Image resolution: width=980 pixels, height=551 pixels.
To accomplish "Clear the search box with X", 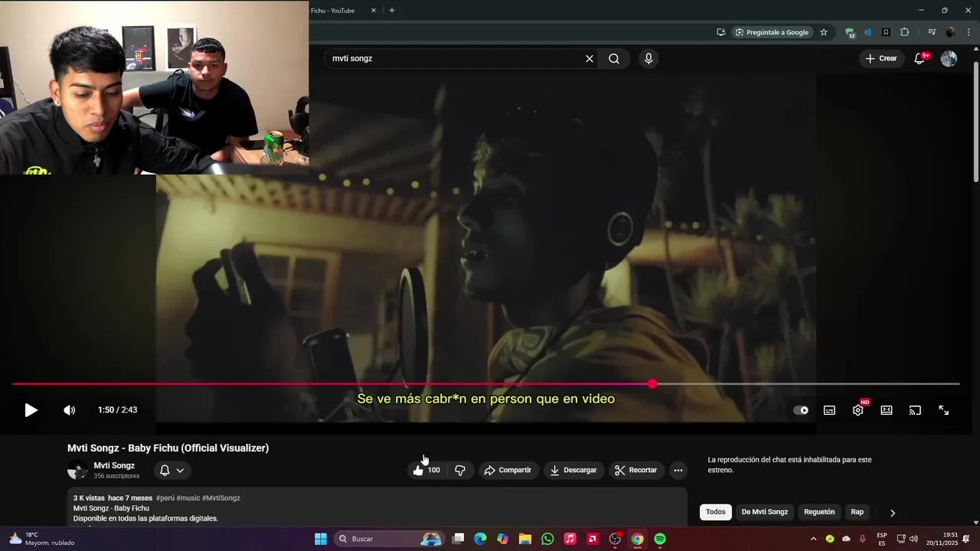I will click(590, 58).
